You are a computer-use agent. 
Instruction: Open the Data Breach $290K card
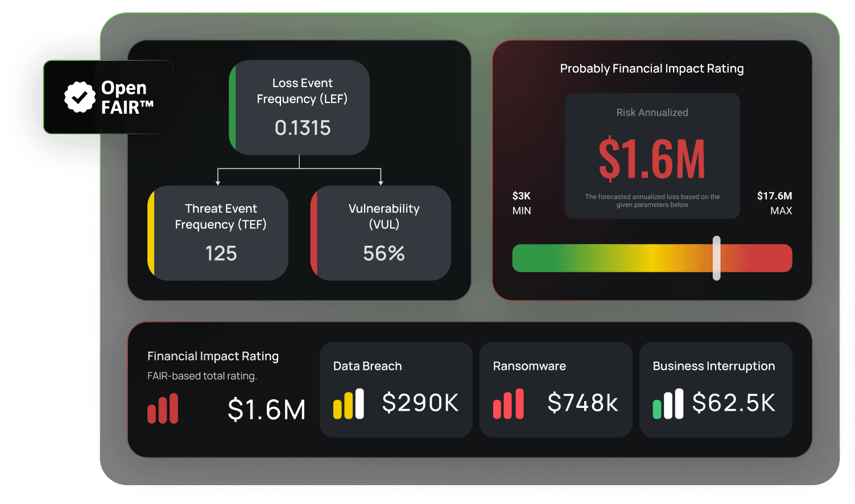coord(396,390)
